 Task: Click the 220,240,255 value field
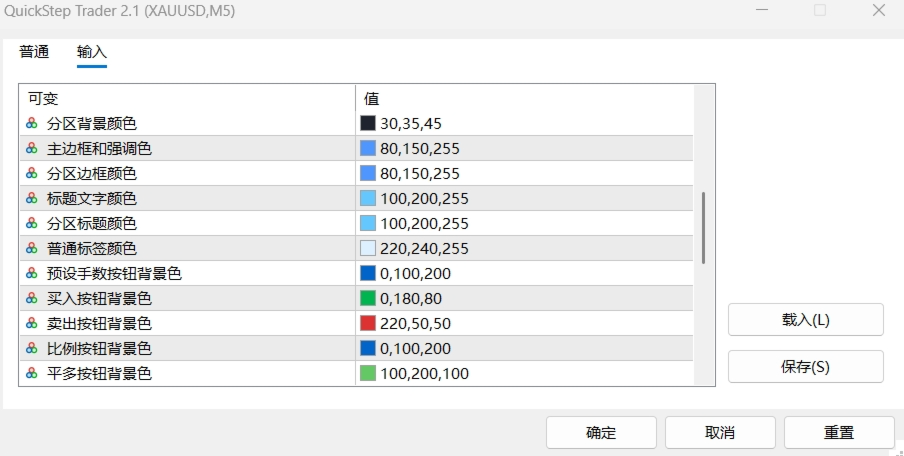pos(424,249)
